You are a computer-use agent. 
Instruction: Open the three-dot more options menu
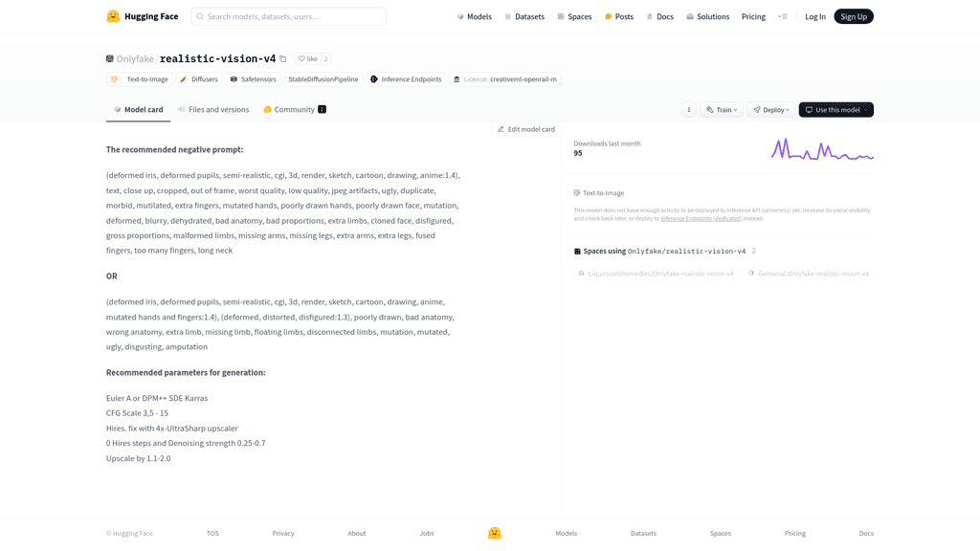click(689, 110)
